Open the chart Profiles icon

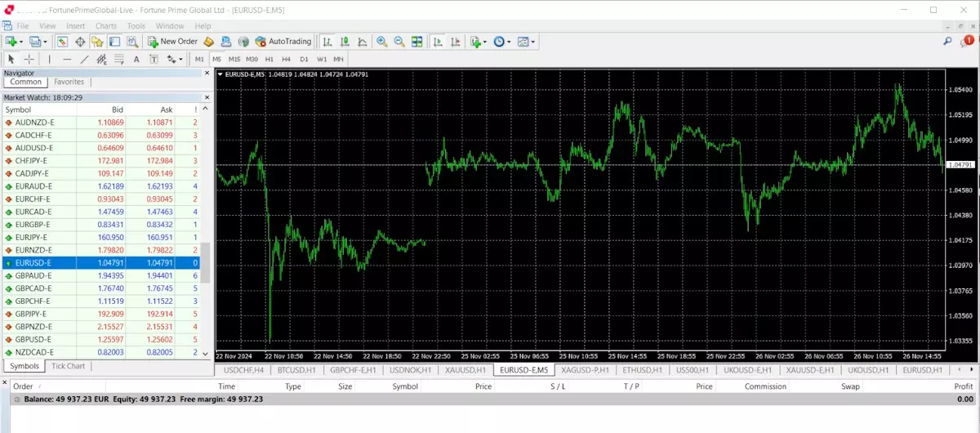click(x=35, y=42)
